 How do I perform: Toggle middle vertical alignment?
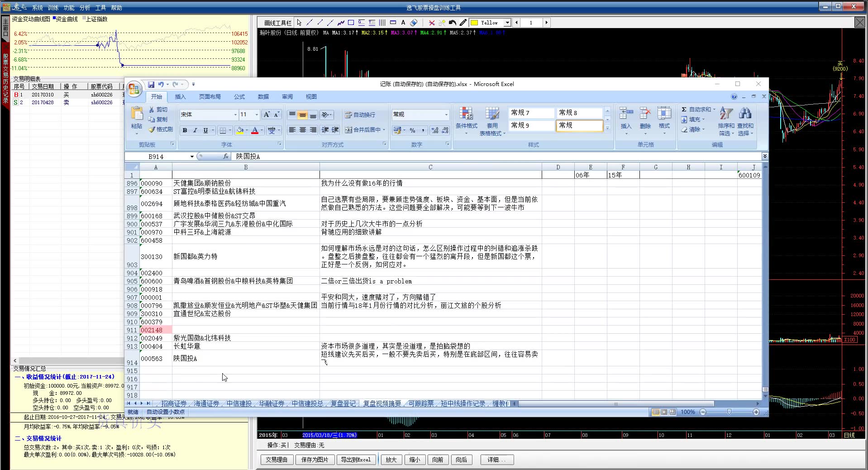(302, 115)
